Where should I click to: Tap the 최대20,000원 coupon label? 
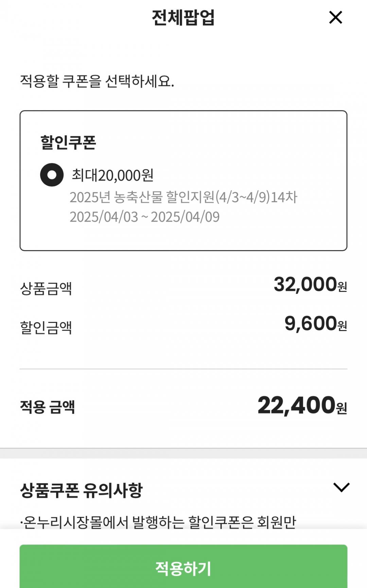pos(112,175)
